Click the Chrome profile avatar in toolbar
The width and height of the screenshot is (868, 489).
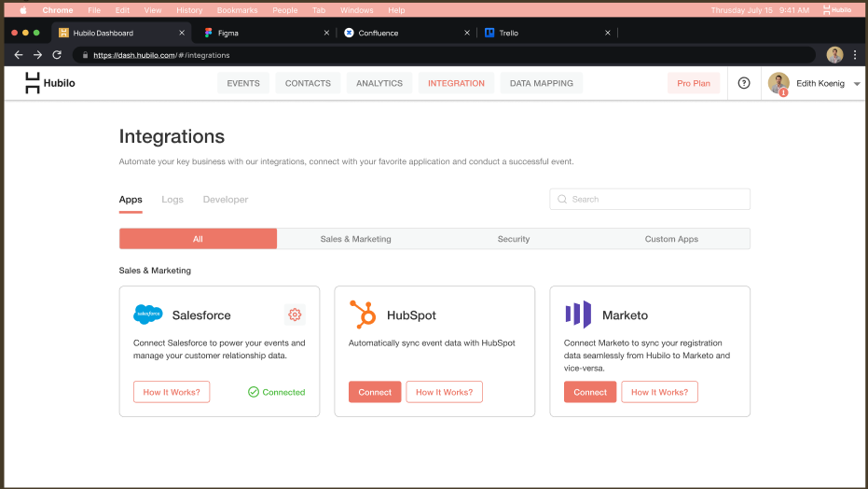(834, 55)
